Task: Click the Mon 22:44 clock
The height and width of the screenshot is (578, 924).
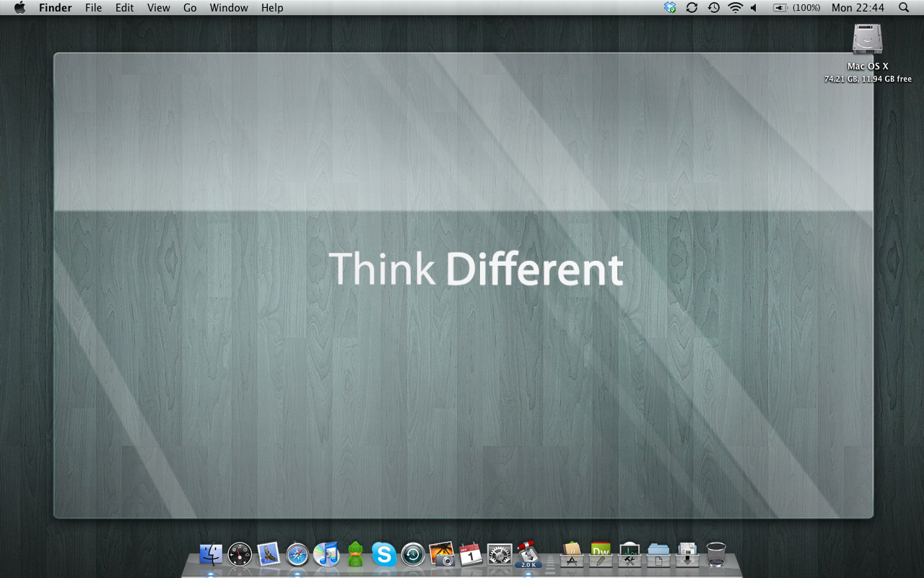Action: [858, 8]
